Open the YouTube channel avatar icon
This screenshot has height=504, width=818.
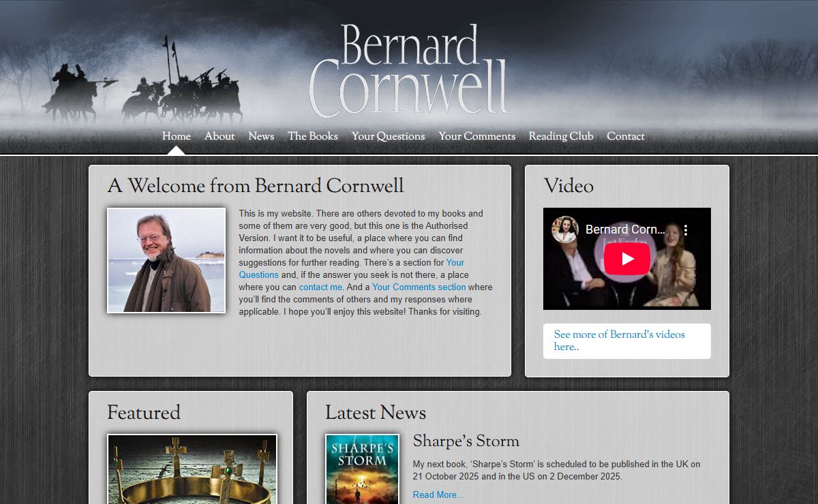click(565, 230)
